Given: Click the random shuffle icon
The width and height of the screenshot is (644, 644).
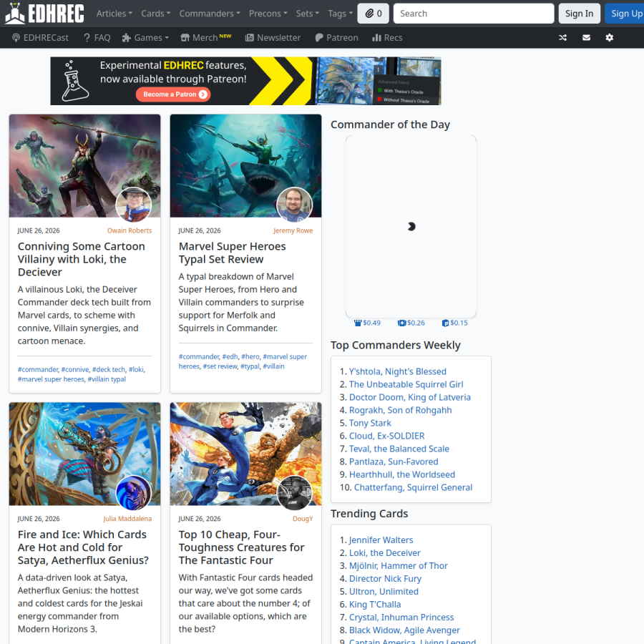Looking at the screenshot, I should (x=562, y=37).
